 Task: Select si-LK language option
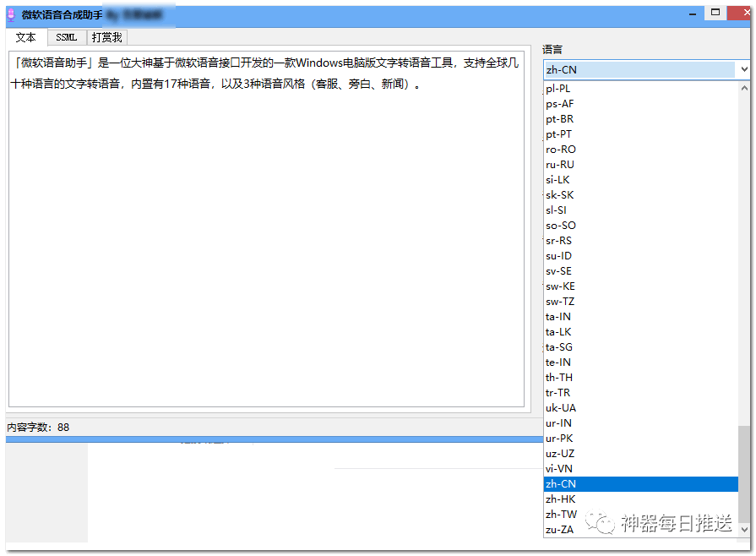point(641,179)
